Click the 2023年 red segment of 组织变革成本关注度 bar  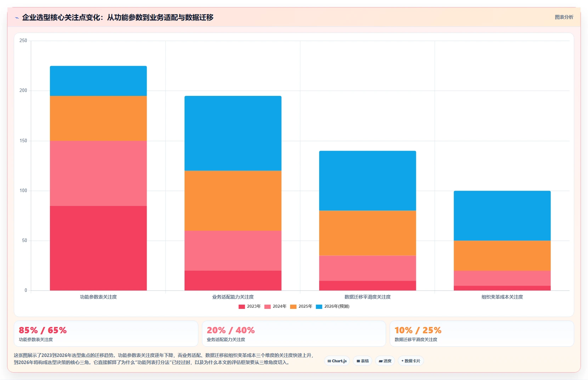(x=502, y=288)
